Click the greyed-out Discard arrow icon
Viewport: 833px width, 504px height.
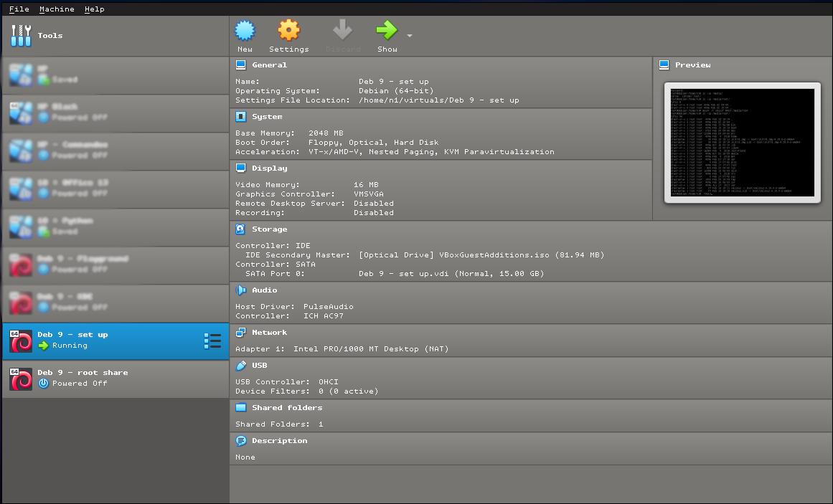point(343,30)
